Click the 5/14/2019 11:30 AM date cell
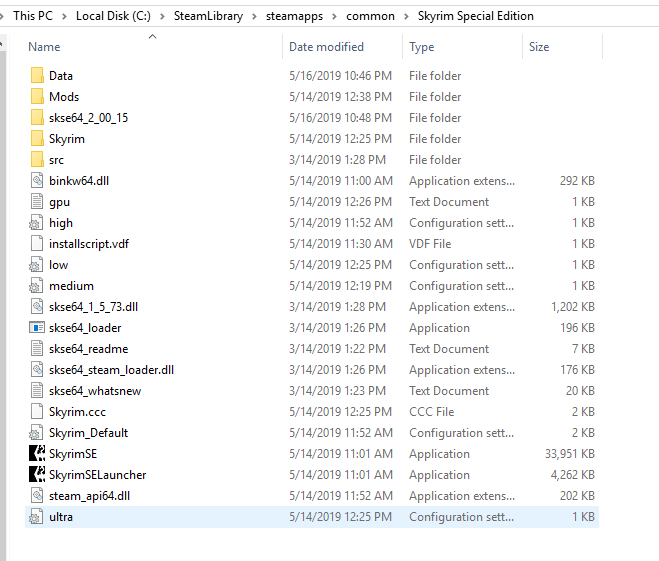659x561 pixels. [x=341, y=244]
